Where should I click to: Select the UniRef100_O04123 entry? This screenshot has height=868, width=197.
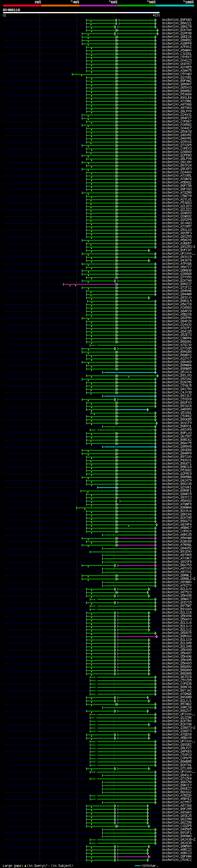(177, 61)
